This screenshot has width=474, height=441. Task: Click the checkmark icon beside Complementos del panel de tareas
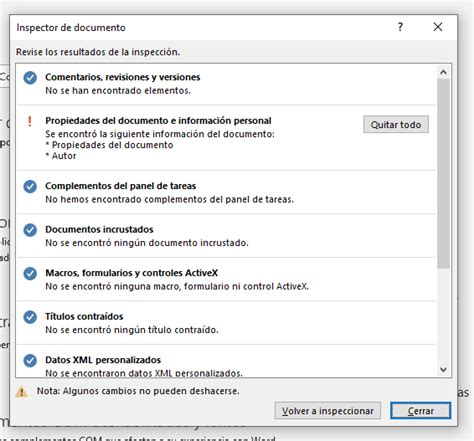(30, 187)
